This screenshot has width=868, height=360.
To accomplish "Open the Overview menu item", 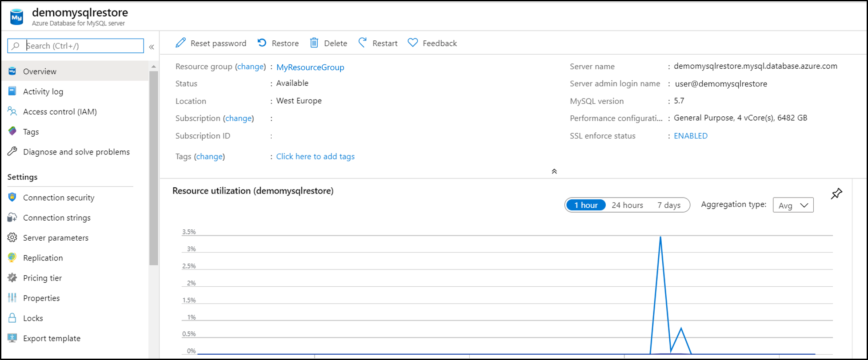I will tap(76, 71).
